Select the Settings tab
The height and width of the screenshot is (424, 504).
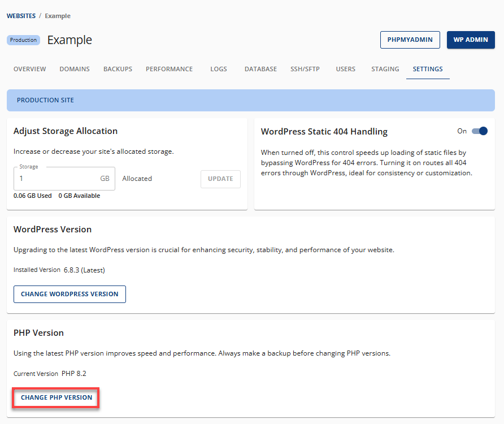(428, 69)
